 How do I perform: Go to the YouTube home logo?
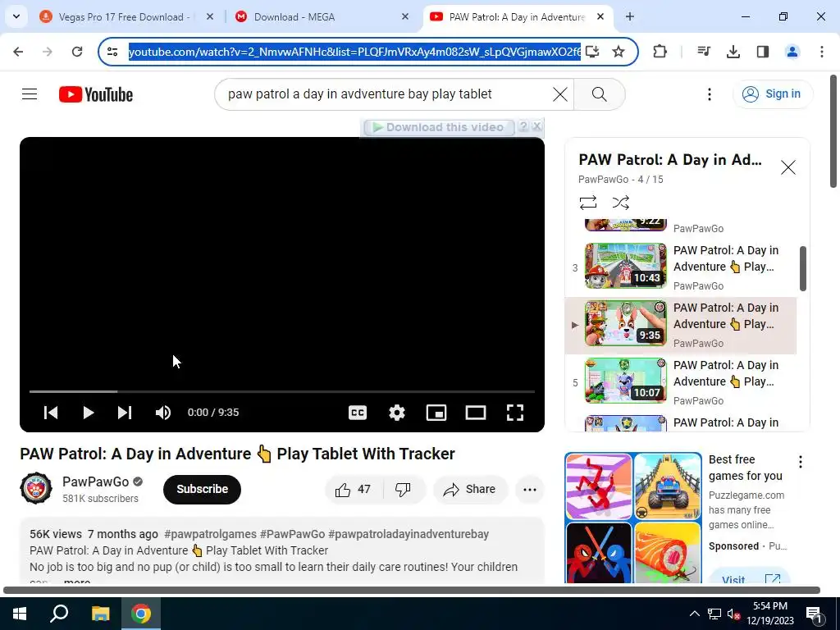coord(96,94)
